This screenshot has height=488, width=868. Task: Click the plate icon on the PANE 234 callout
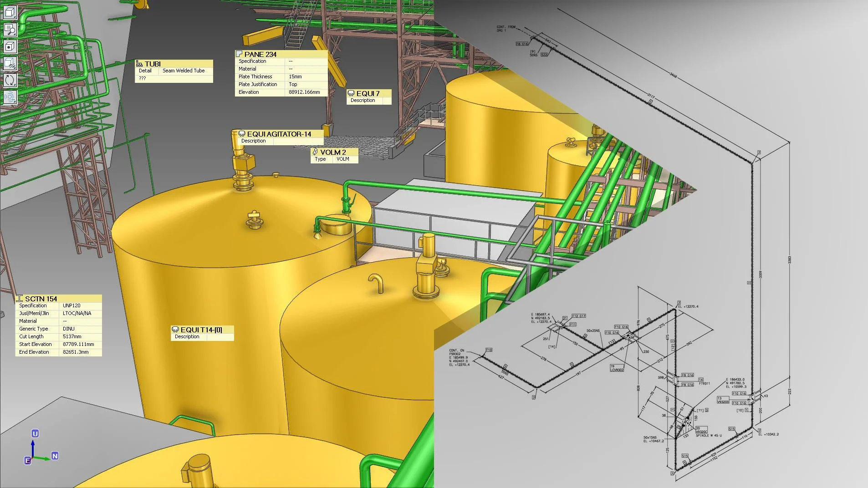(x=239, y=54)
